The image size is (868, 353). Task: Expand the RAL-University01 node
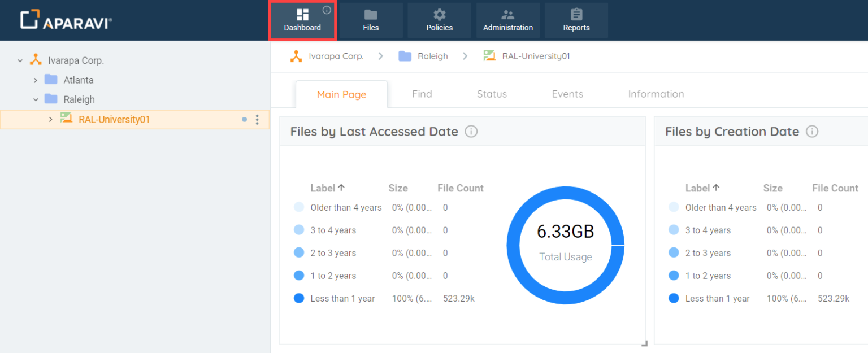click(50, 119)
